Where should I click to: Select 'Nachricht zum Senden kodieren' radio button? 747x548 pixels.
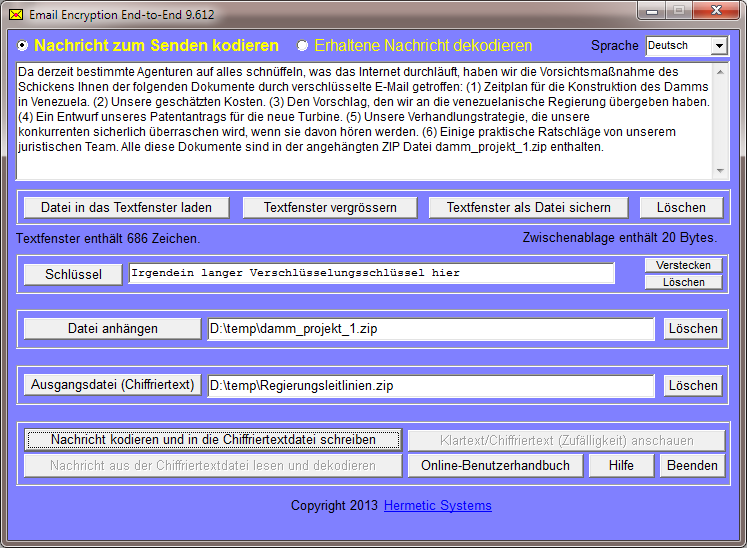click(24, 46)
